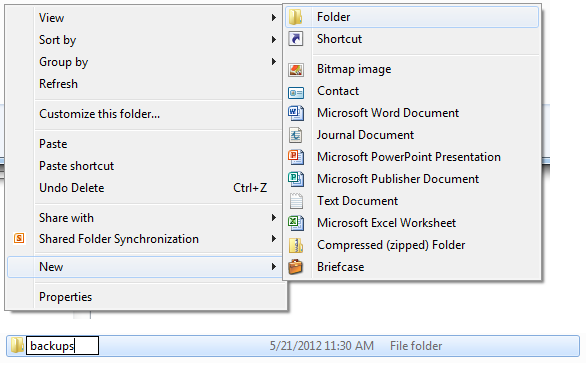Expand the New submenu arrow

pyautogui.click(x=274, y=267)
